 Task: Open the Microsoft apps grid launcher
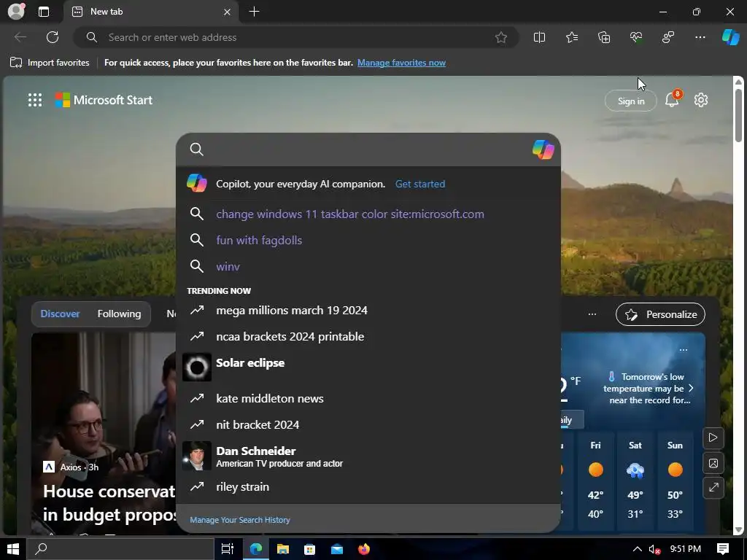click(35, 100)
